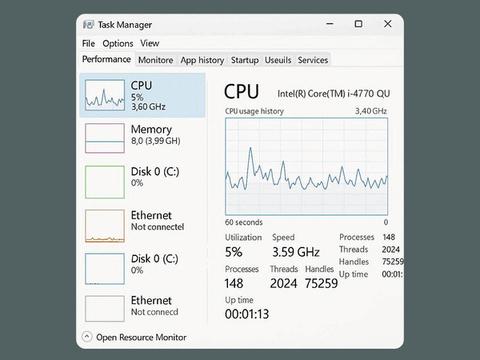Click the 'Not connectel' Ethernet status
The image size is (480, 360).
tap(157, 227)
